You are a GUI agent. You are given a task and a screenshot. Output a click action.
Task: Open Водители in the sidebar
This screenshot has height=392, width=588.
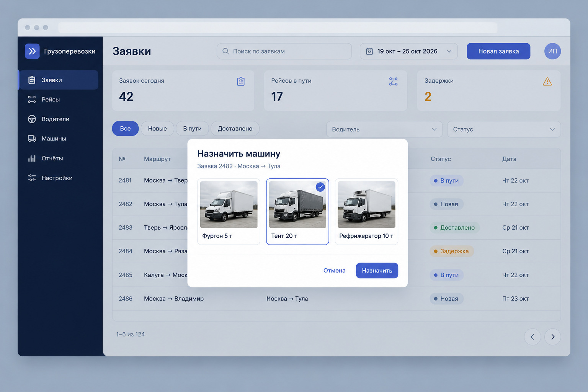pyautogui.click(x=58, y=119)
